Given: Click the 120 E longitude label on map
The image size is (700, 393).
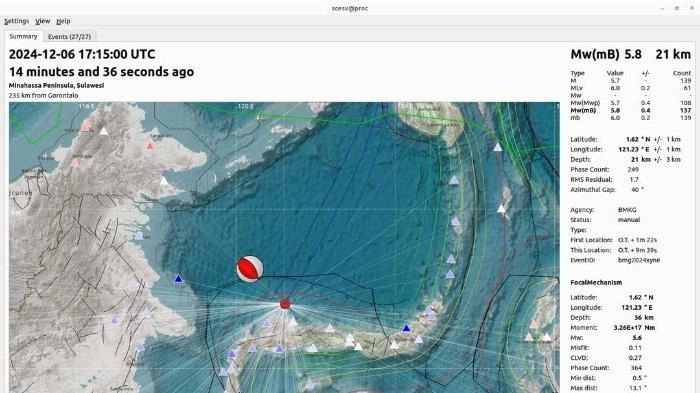Looking at the screenshot, I should click(x=246, y=106).
